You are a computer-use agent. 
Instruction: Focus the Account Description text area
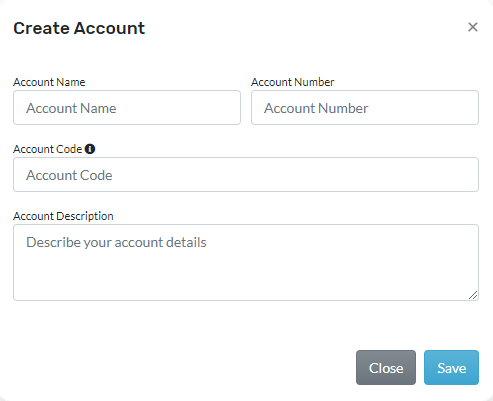(x=246, y=263)
